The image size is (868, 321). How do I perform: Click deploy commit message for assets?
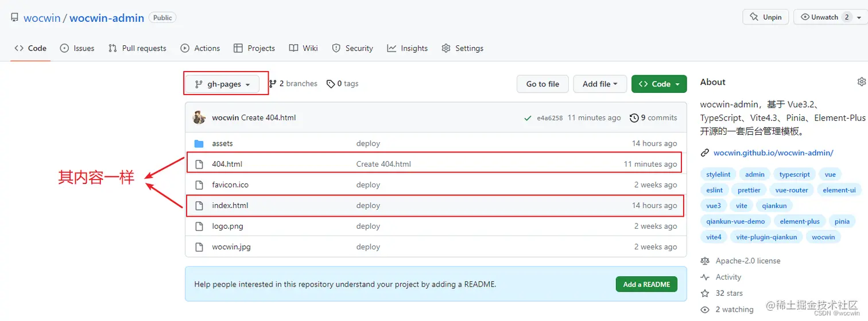coord(368,143)
